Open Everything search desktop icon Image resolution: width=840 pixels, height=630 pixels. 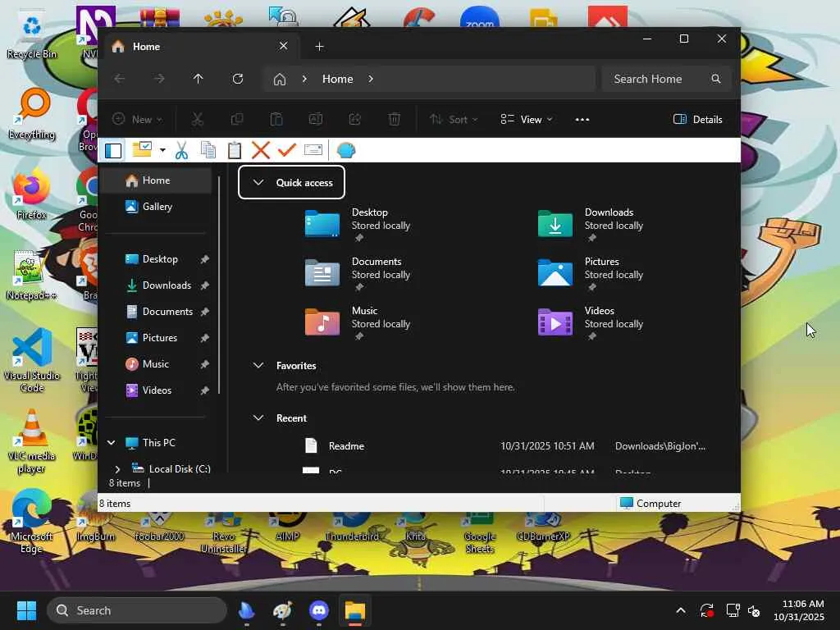point(32,115)
